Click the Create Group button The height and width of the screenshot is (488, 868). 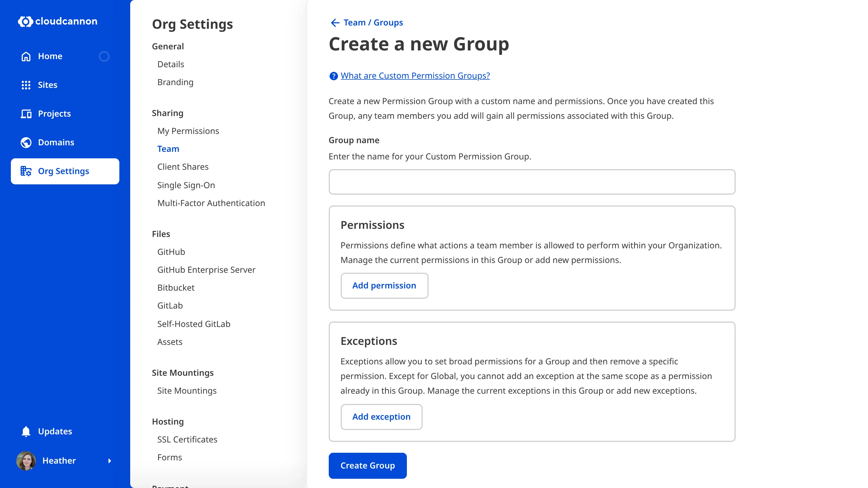368,465
